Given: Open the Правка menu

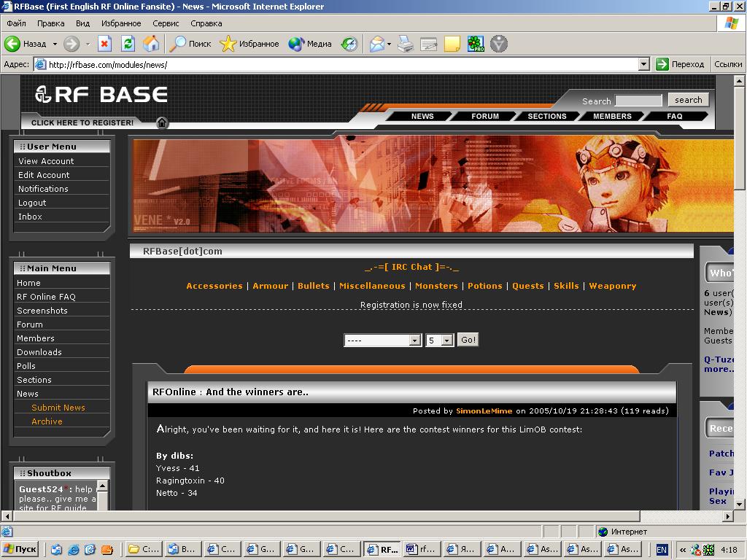Looking at the screenshot, I should [x=50, y=23].
